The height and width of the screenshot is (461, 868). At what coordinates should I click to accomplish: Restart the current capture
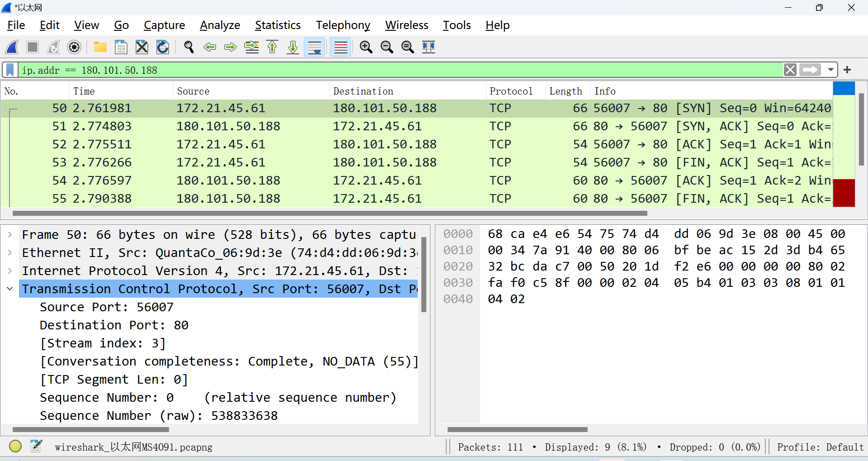53,47
